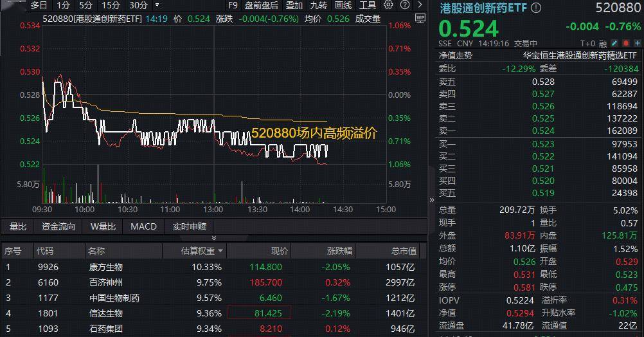Screen dimensions: 644x337
Task: Toggle the 九转 indicator
Action: 318,5
